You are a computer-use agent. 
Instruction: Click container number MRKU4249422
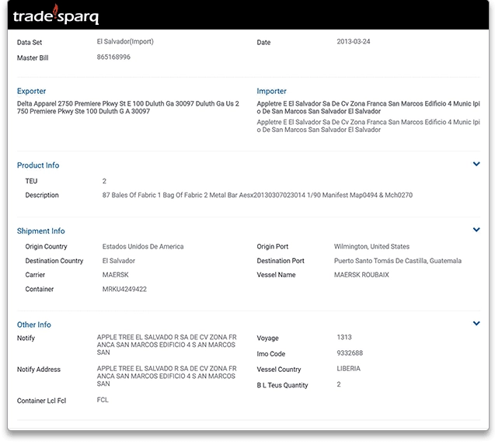point(124,289)
